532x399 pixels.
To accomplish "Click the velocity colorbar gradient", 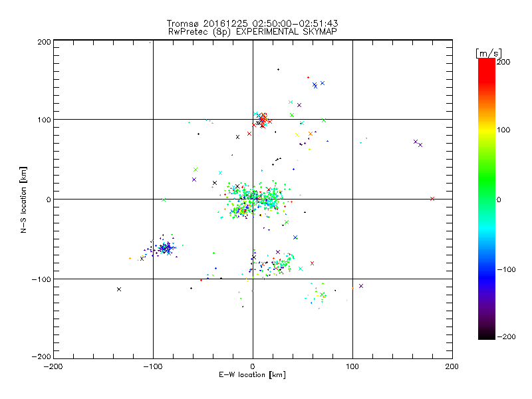I will pos(487,198).
